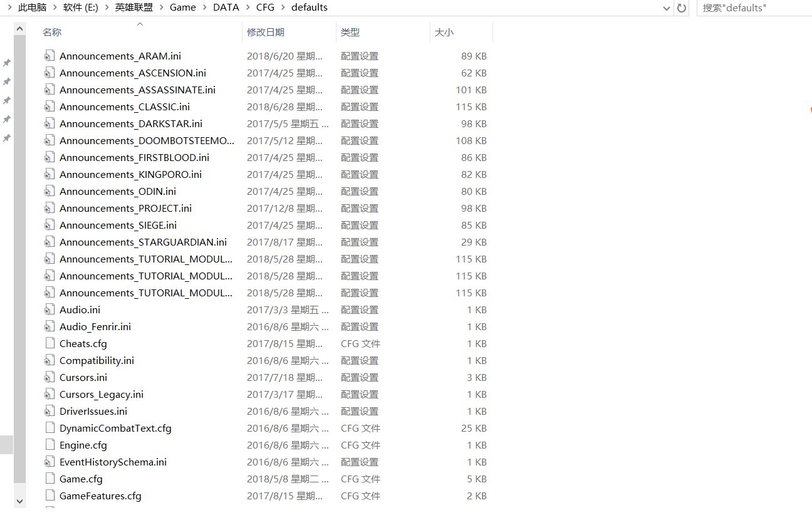Click the Audio.ini file icon
Viewport: 812px width, 525px height.
tap(49, 309)
